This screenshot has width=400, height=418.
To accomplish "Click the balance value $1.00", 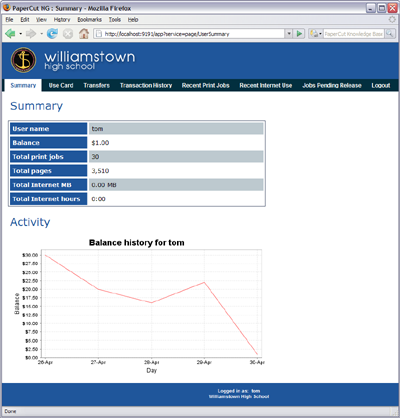I will point(100,143).
